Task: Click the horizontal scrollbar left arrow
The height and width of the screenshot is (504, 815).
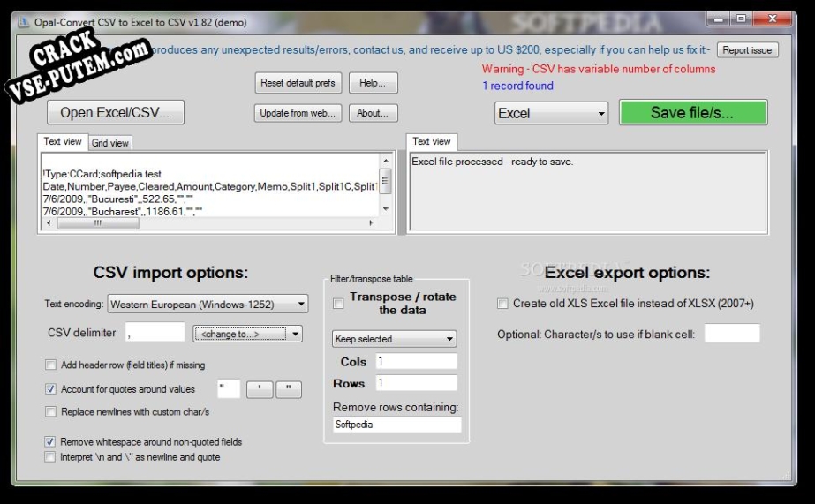Action: pyautogui.click(x=49, y=223)
